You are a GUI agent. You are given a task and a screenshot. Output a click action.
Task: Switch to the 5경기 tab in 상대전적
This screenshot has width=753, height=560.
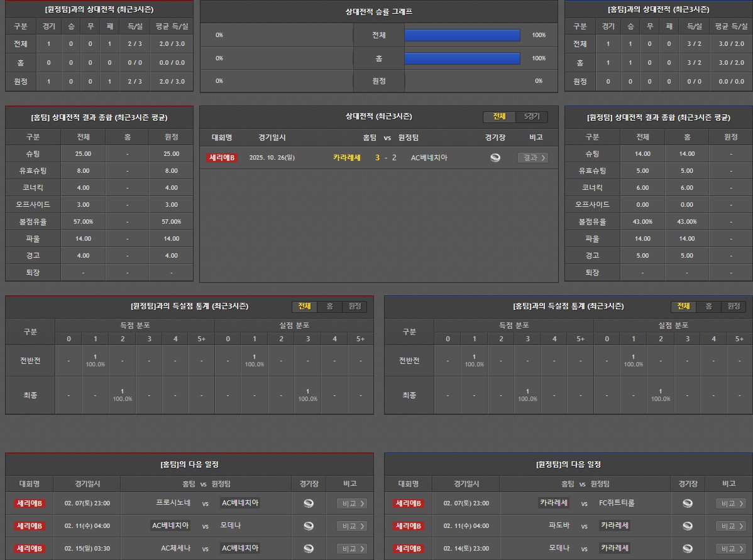coord(532,117)
